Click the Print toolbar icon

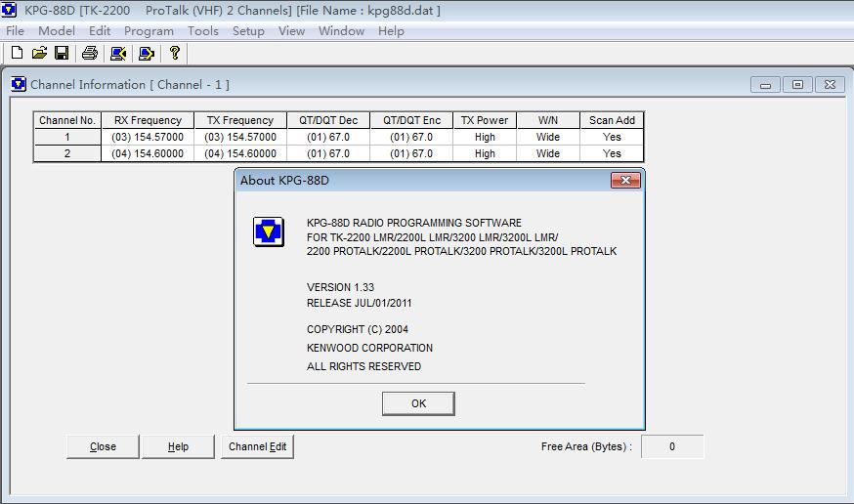[90, 53]
